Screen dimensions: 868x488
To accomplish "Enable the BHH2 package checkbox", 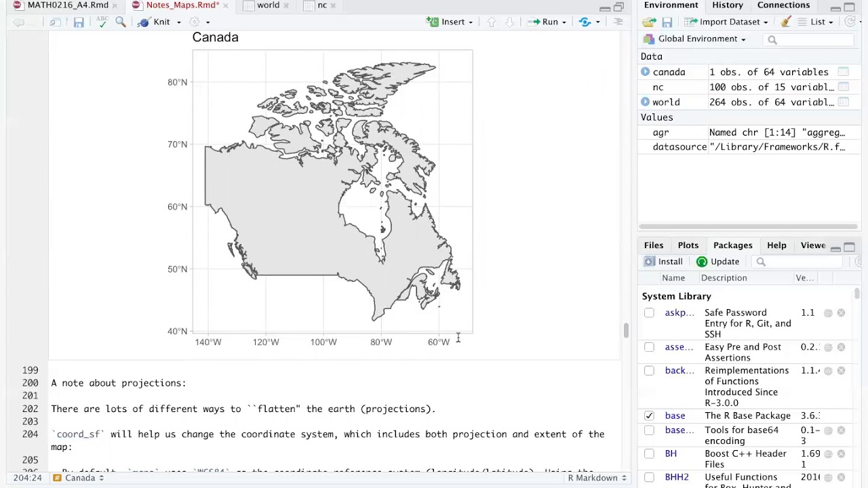I will [649, 478].
